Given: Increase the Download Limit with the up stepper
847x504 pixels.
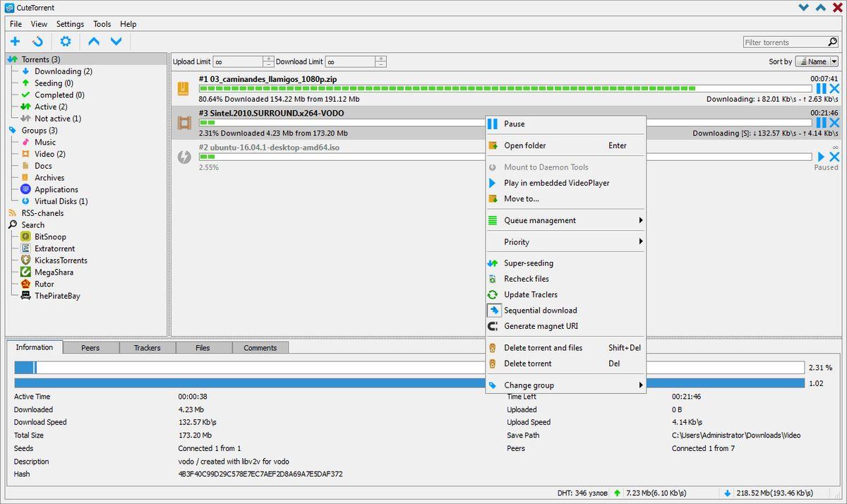Looking at the screenshot, I should coord(381,59).
